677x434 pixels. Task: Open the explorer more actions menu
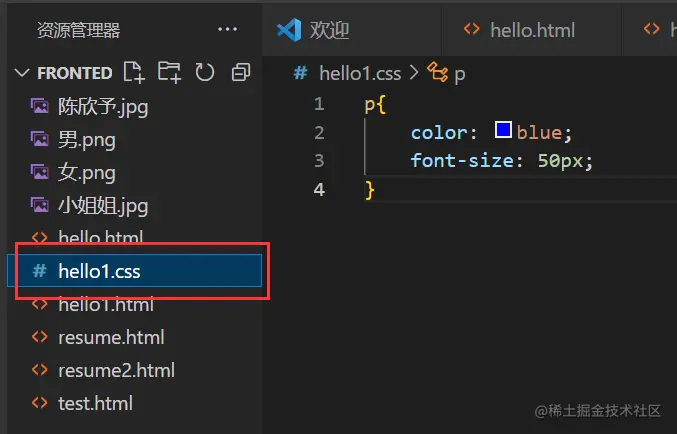point(227,30)
